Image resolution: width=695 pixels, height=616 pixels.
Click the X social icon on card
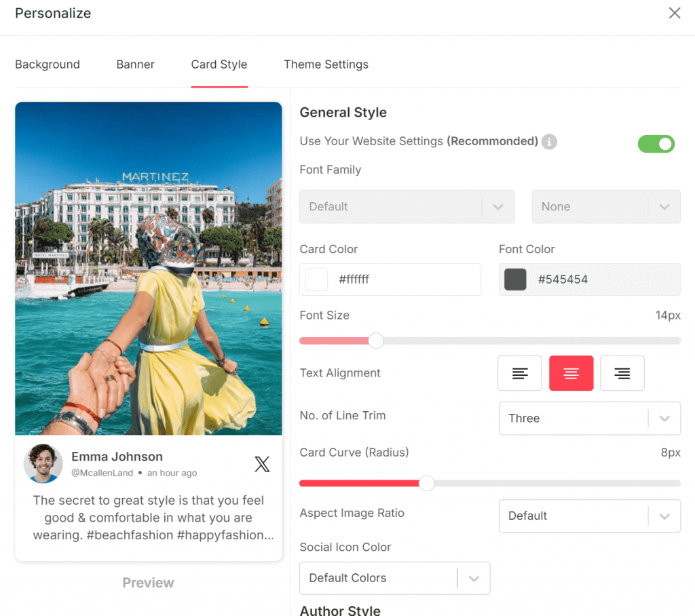click(x=262, y=464)
